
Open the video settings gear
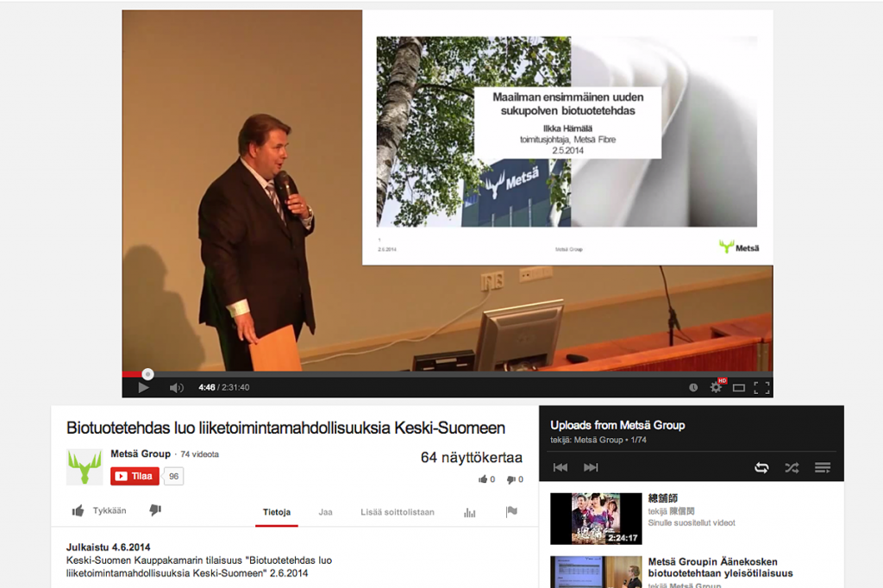(716, 387)
